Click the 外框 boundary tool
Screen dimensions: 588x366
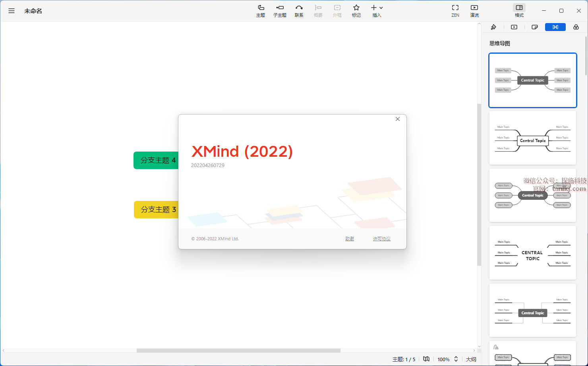click(x=337, y=11)
